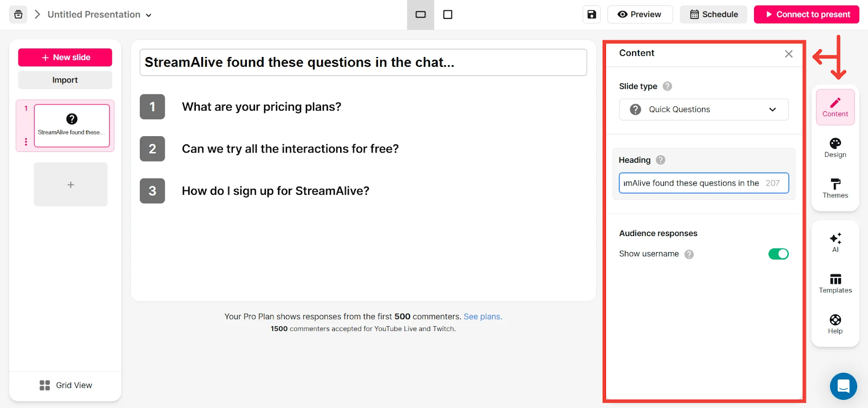This screenshot has height=408, width=868.
Task: Toggle Show username switch off
Action: tap(778, 254)
